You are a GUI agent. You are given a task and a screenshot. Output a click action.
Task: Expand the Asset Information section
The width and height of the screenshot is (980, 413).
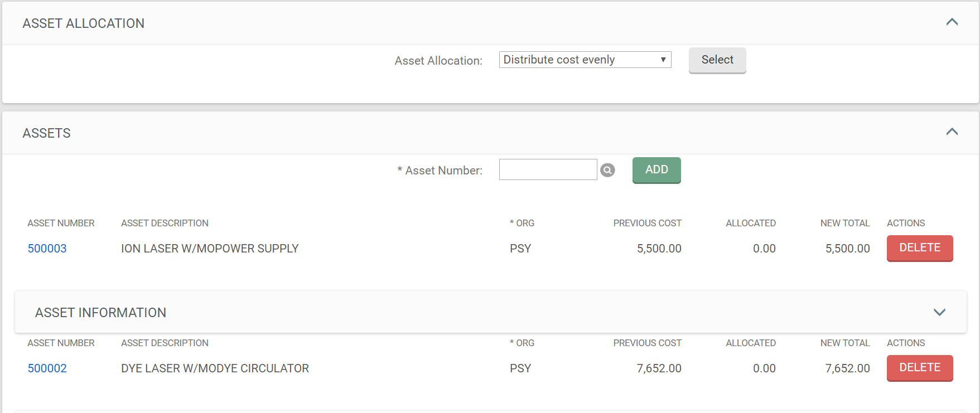coord(939,312)
